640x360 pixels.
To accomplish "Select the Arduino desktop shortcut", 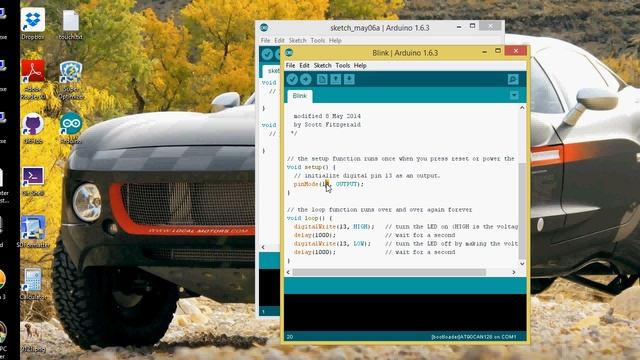I will tap(71, 129).
